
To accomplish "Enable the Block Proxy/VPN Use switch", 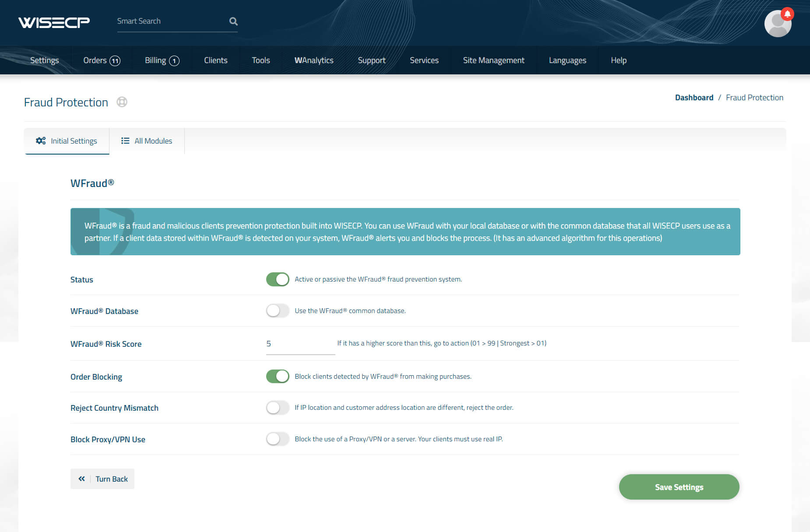I will click(278, 439).
